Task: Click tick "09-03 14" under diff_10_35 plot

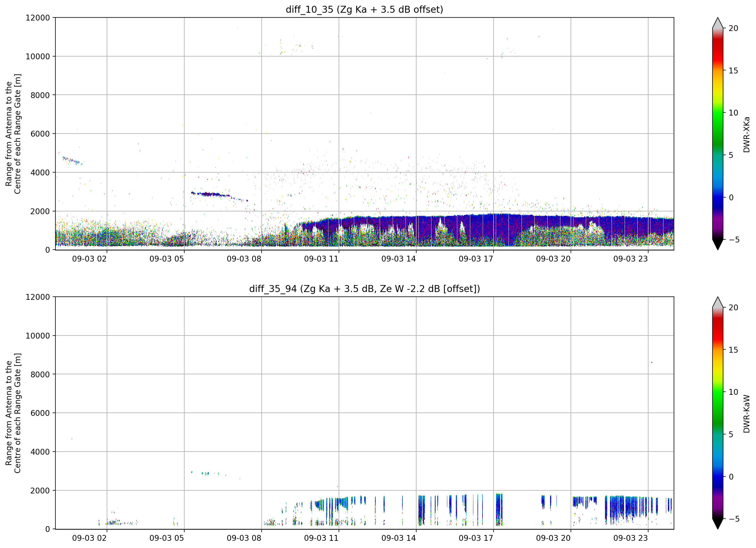Action: tap(399, 259)
